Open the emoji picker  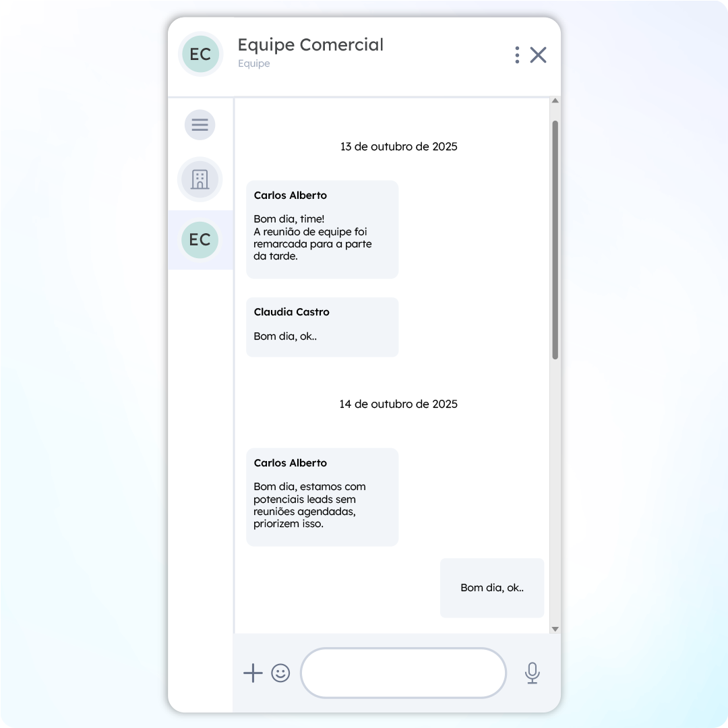(280, 673)
